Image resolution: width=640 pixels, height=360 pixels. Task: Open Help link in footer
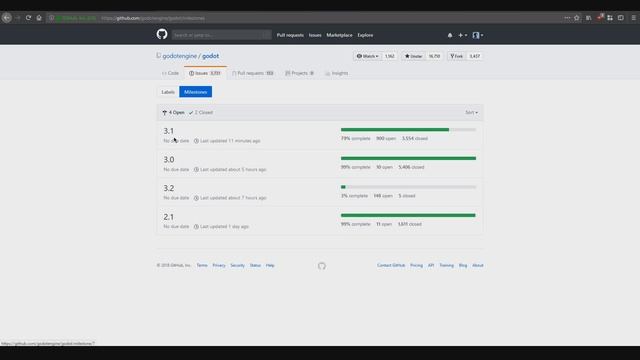(270, 265)
